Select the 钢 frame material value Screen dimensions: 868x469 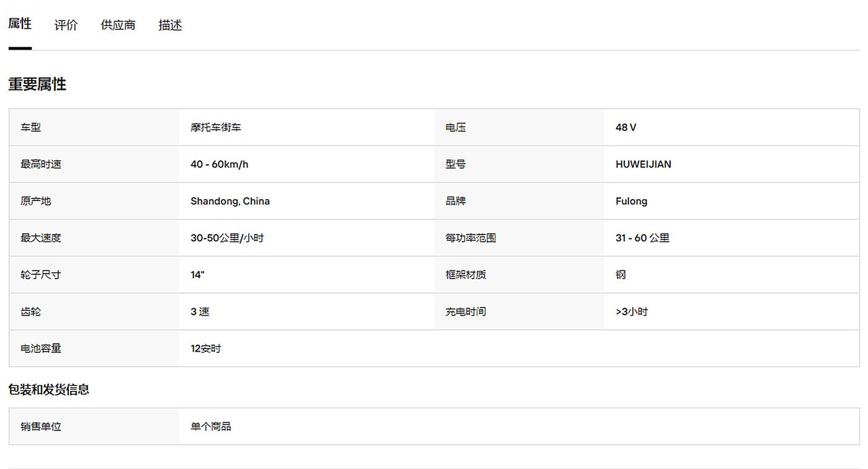coord(620,275)
